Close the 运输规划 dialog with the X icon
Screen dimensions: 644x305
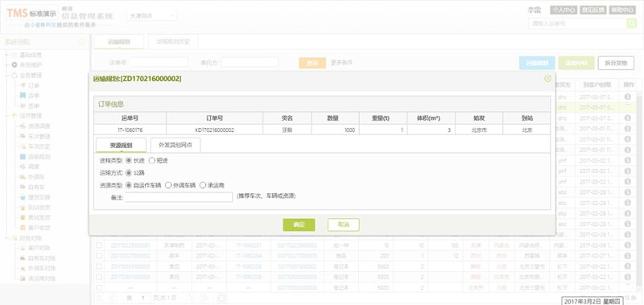click(547, 78)
